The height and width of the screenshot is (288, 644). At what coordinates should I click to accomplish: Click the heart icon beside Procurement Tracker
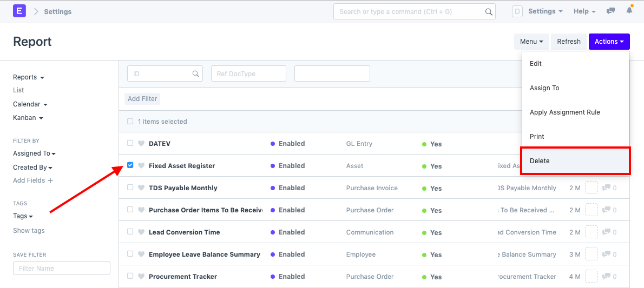[x=141, y=277]
